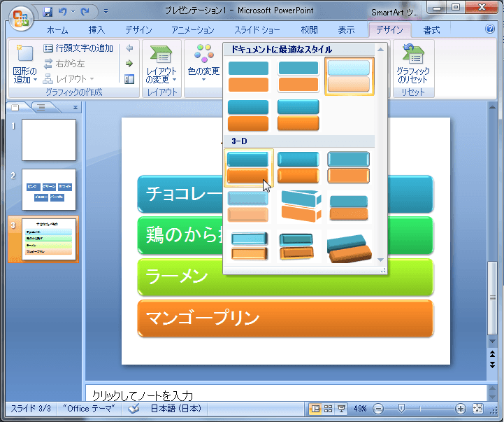This screenshot has height=422, width=504.
Task: Open 色の変更 color menu
Action: coord(203,63)
